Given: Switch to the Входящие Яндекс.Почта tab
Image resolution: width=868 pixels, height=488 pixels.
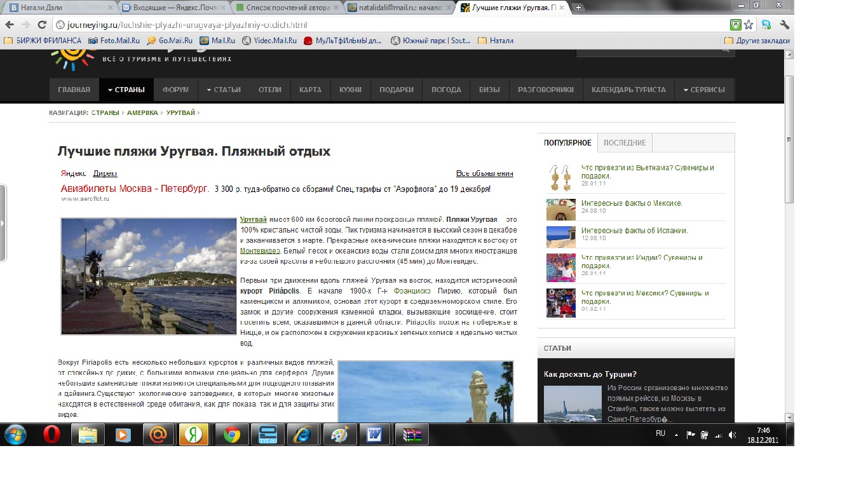Looking at the screenshot, I should tap(173, 8).
